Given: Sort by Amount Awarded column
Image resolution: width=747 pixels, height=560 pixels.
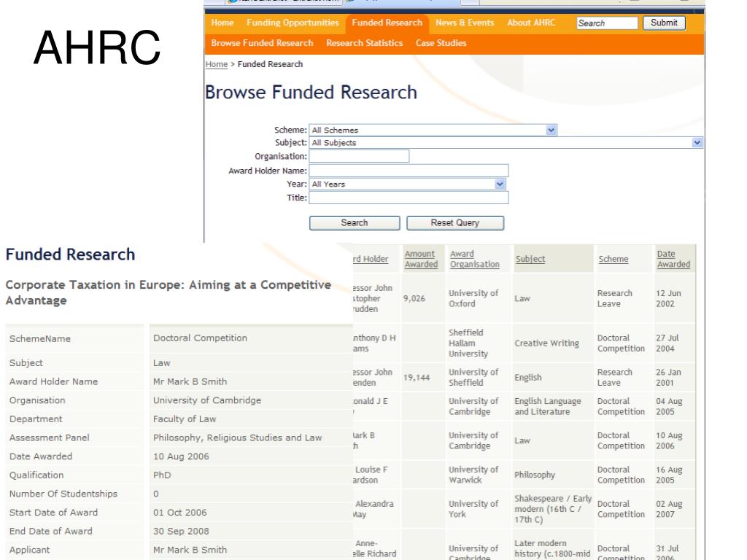Looking at the screenshot, I should [421, 259].
